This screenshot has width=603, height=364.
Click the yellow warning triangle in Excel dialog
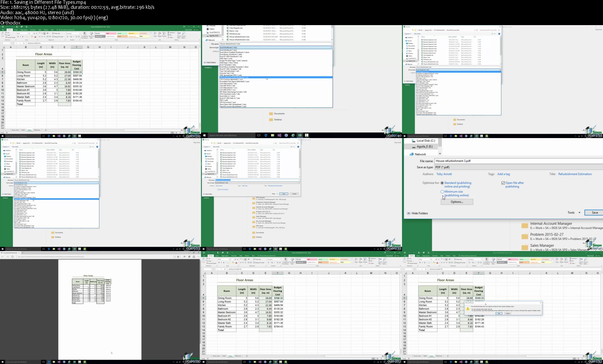click(468, 309)
